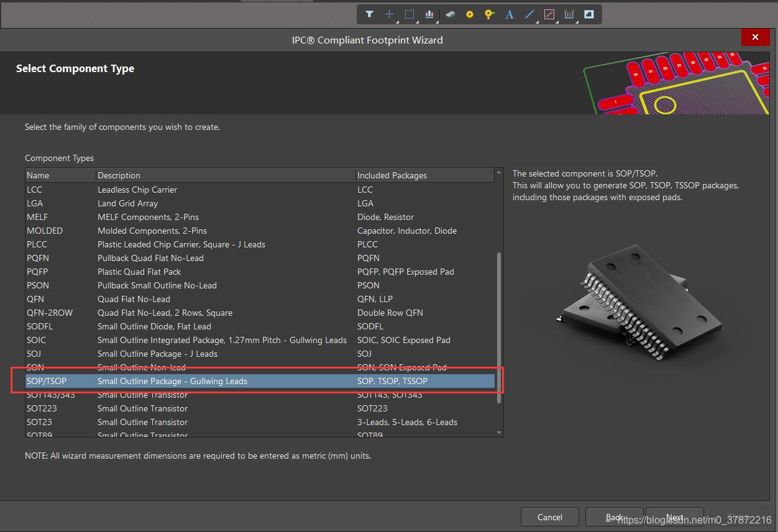Click 'SOIC, SOIC Exposed Pad' cell

[x=404, y=340]
